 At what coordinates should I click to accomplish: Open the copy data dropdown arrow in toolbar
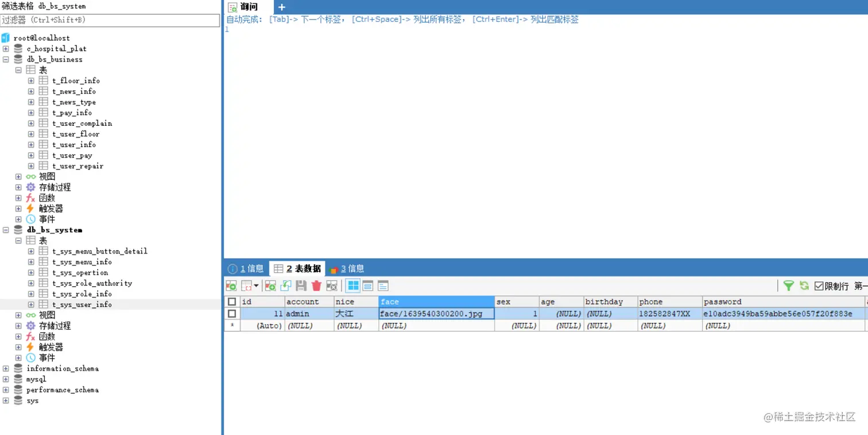(256, 286)
